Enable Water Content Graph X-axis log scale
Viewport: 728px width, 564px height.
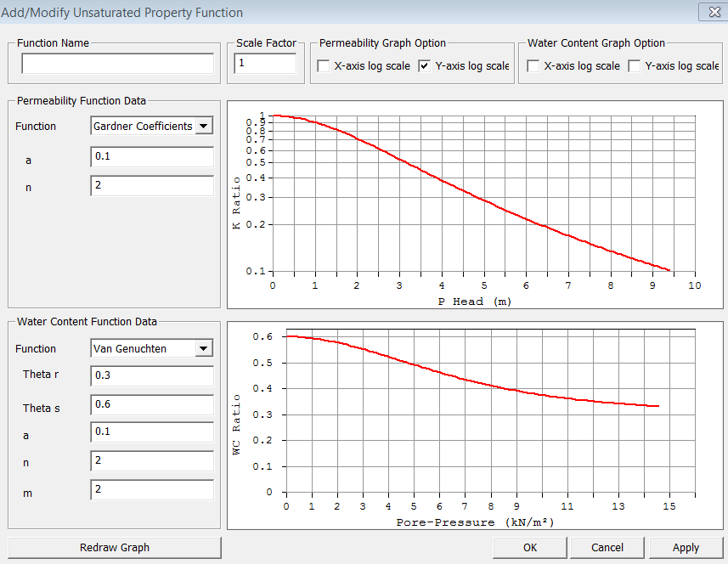(533, 66)
